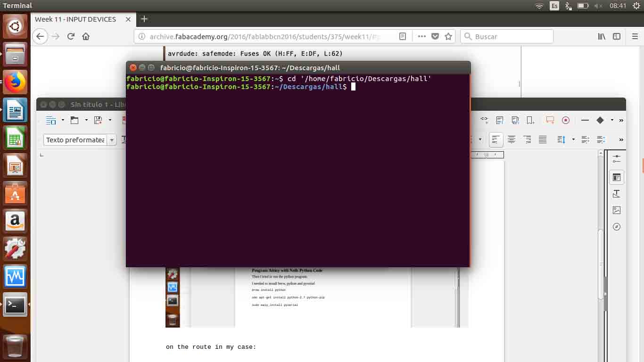Increase paragraph spacing in Writer
Viewport: 644px width, 362px height.
click(x=585, y=140)
